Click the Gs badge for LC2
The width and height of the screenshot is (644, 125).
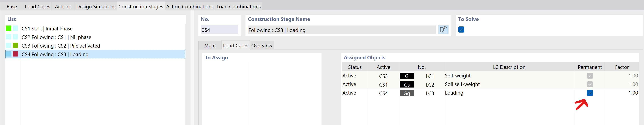click(x=407, y=84)
